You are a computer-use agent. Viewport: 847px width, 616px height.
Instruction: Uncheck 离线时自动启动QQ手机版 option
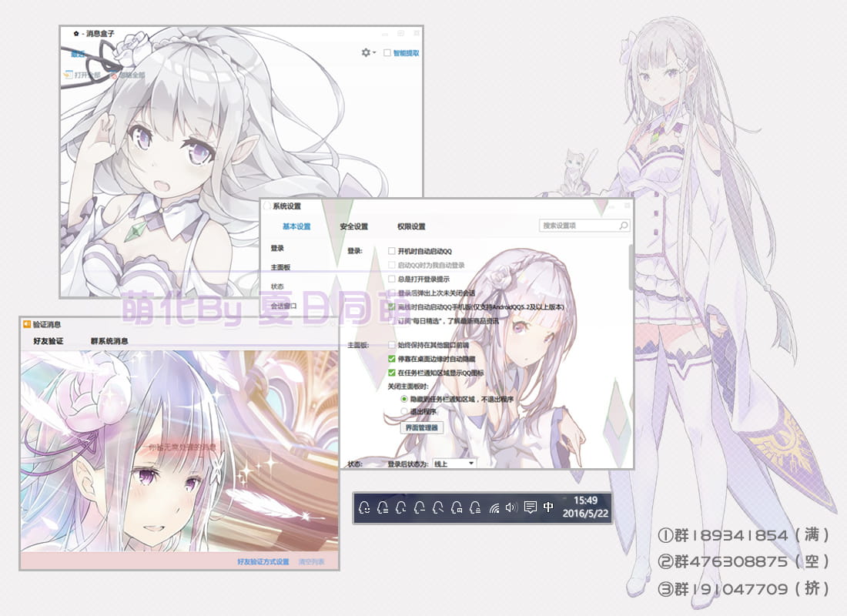click(392, 306)
